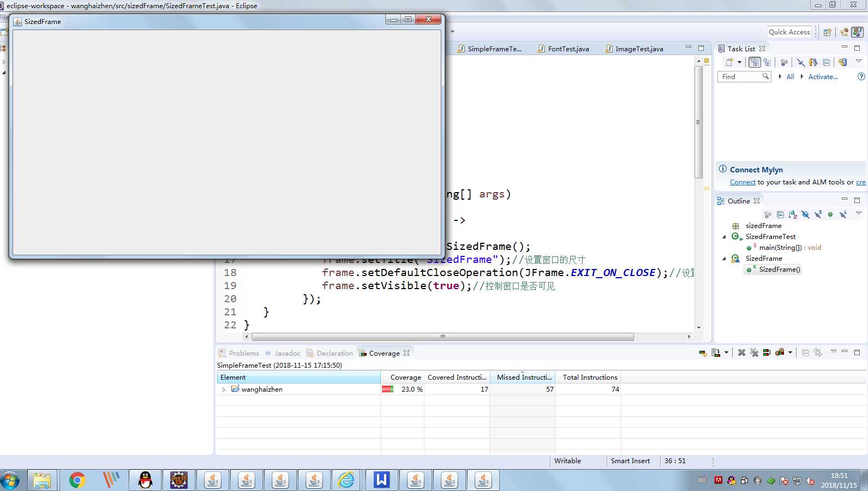Click the Find field in Task List
Image resolution: width=868 pixels, height=491 pixels.
pos(744,77)
